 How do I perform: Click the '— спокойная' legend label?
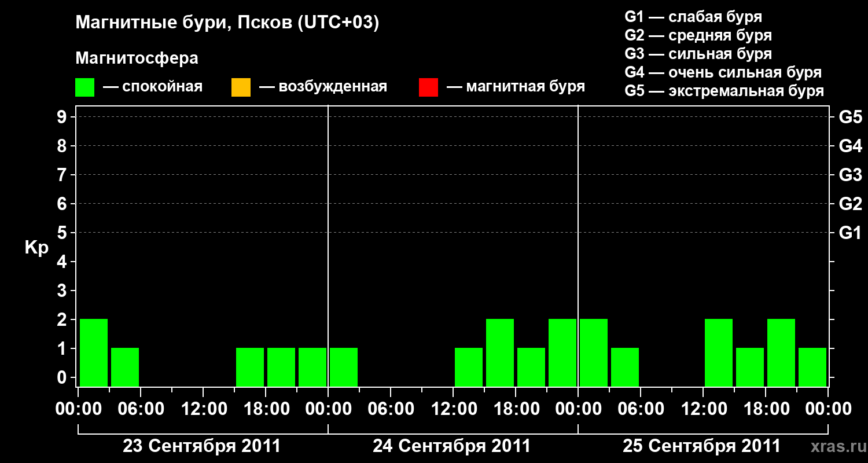(x=153, y=87)
